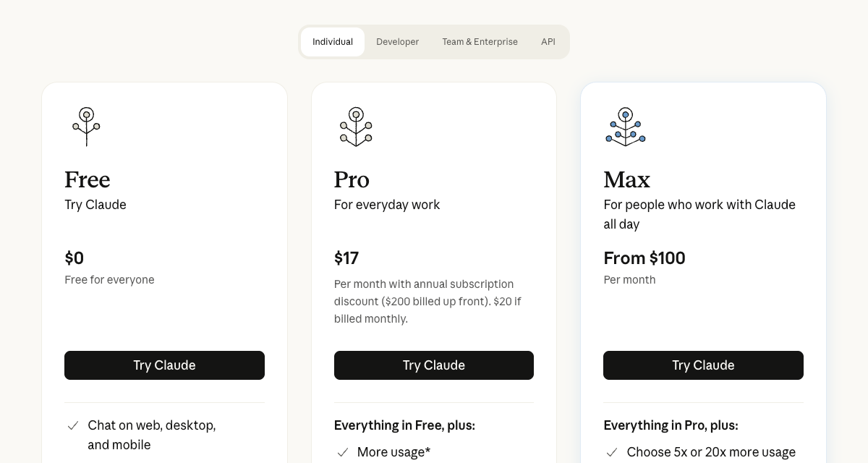This screenshot has width=868, height=463.
Task: Click 'Everything in Free, plus:' text
Action: pos(404,425)
